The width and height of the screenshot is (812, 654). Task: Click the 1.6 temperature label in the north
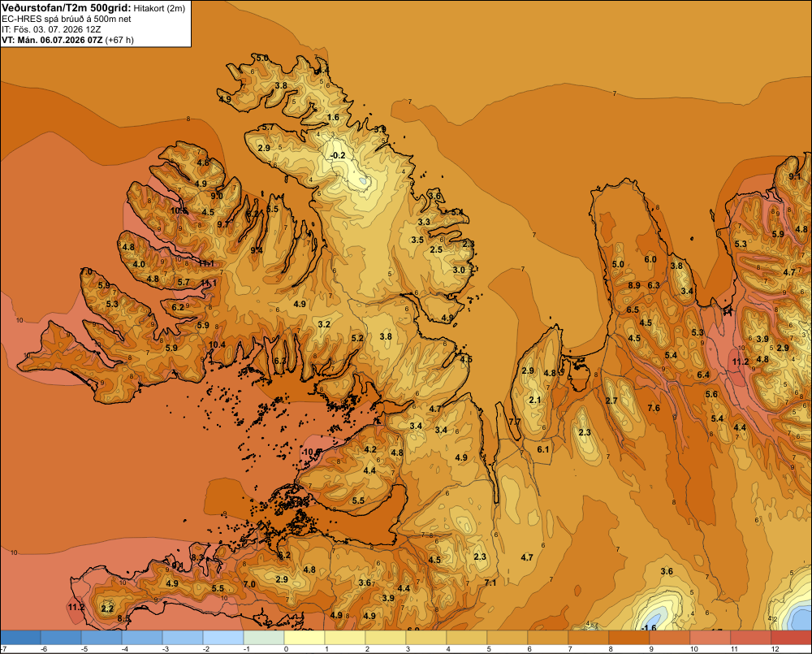point(333,117)
